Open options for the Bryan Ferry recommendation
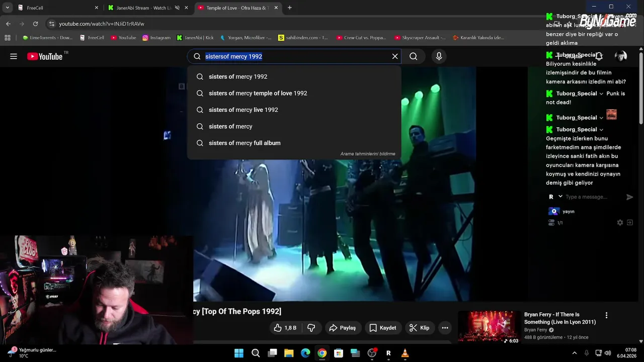The height and width of the screenshot is (362, 644). (606, 315)
